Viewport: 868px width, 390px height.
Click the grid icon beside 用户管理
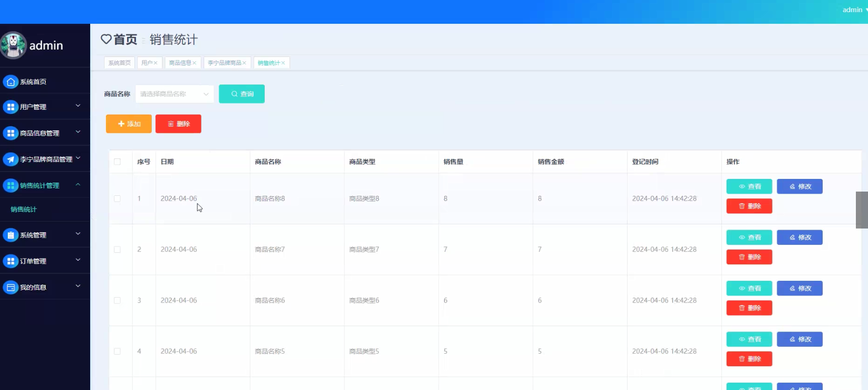coord(11,107)
